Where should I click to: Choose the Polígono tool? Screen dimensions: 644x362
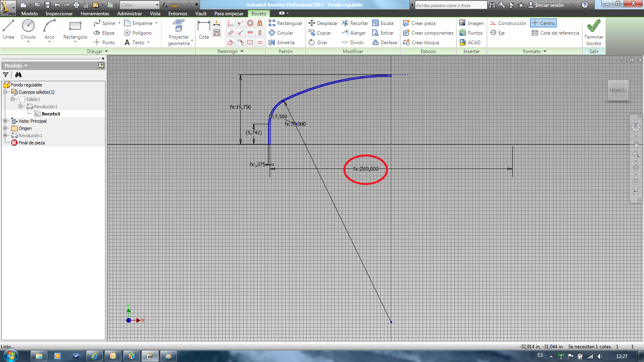(138, 33)
